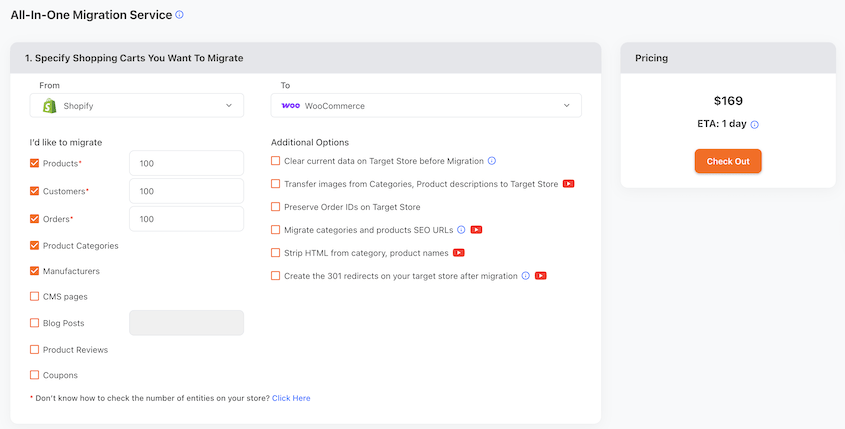Enable the CMS pages checkbox
Viewport: 845px width, 429px height.
click(x=35, y=297)
